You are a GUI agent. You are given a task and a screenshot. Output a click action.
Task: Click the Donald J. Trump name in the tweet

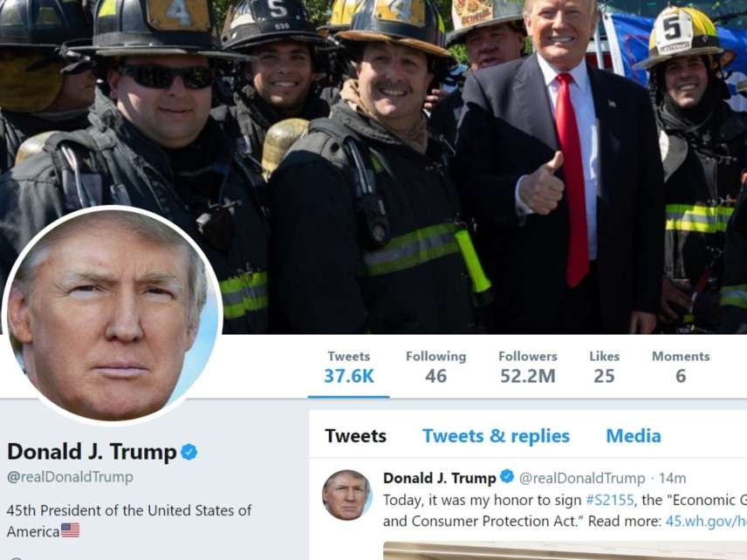[x=440, y=478]
